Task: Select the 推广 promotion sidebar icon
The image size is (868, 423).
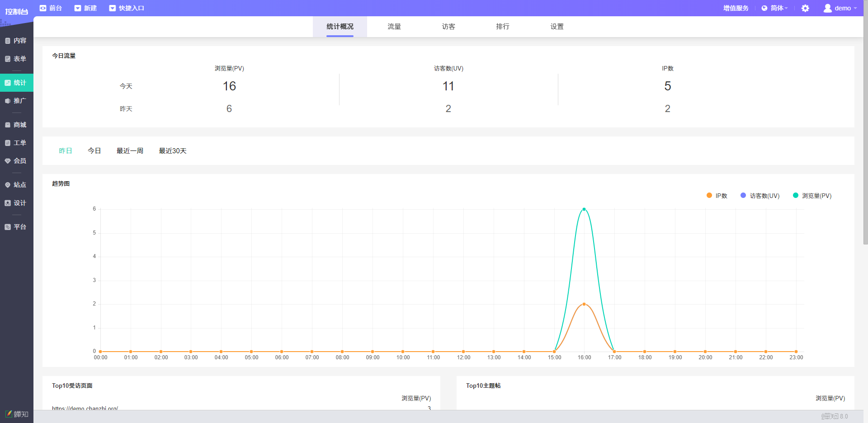Action: (8, 101)
